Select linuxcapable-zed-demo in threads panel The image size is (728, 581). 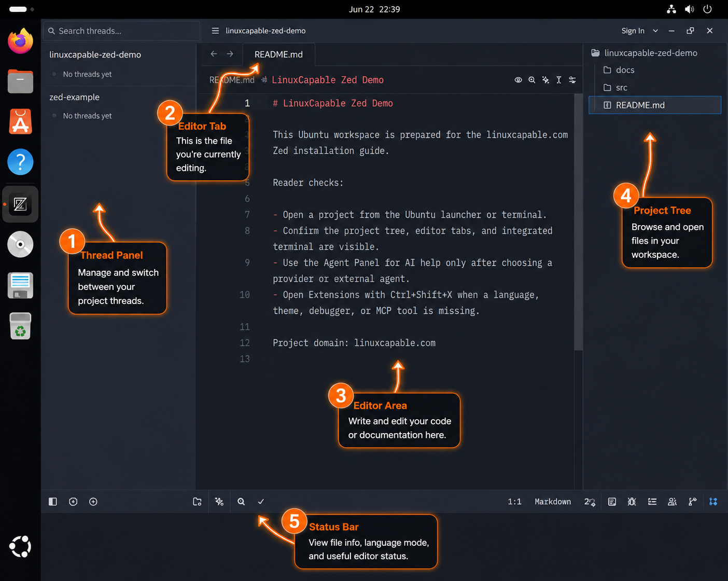click(95, 54)
